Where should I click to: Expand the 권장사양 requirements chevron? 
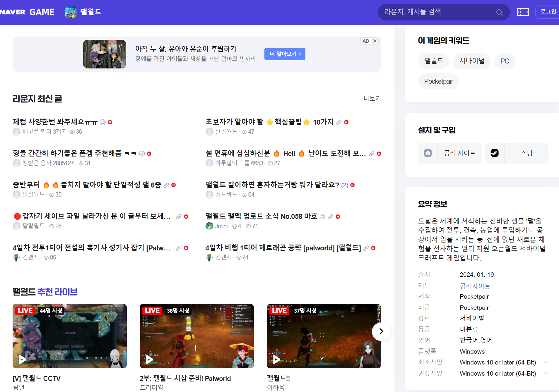point(546,373)
